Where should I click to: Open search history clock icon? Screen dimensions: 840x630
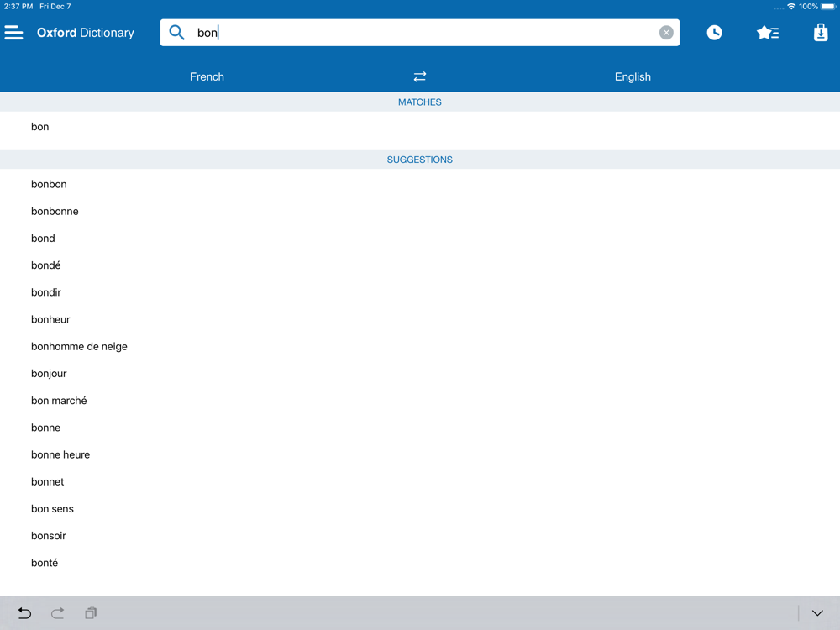tap(714, 33)
